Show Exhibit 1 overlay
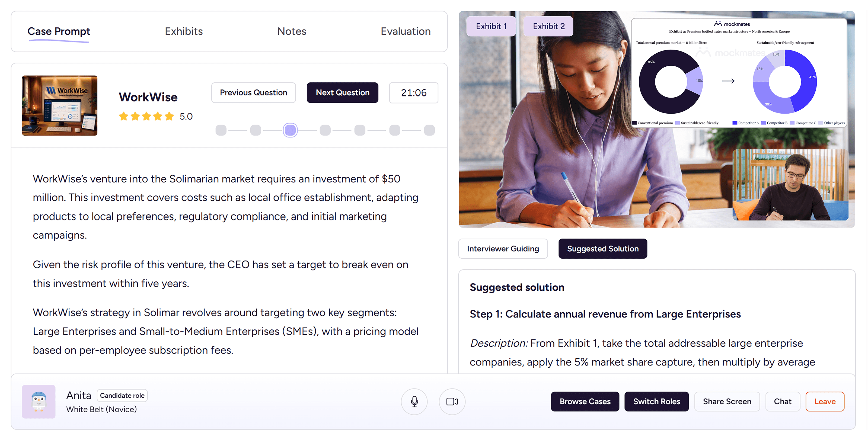 pyautogui.click(x=491, y=26)
